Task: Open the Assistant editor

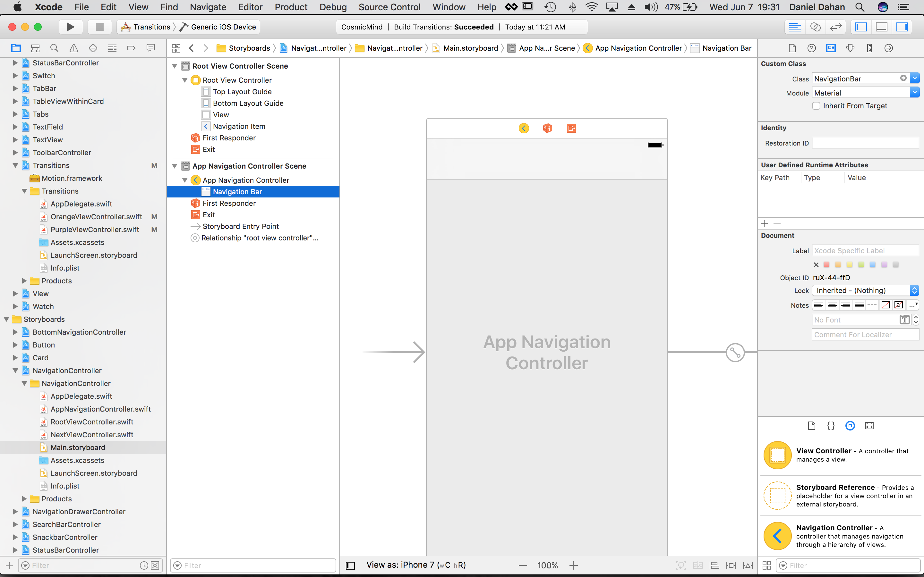Action: 815,27
